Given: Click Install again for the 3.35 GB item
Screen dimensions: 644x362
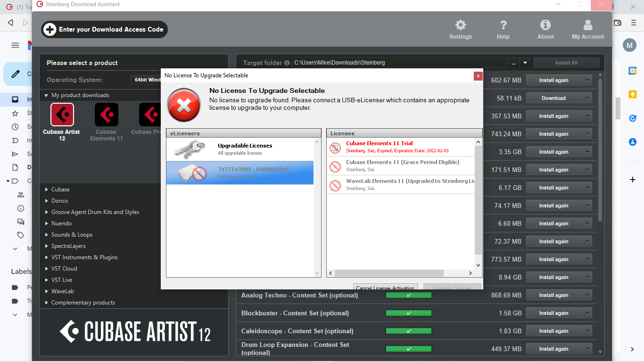Looking at the screenshot, I should 553,152.
